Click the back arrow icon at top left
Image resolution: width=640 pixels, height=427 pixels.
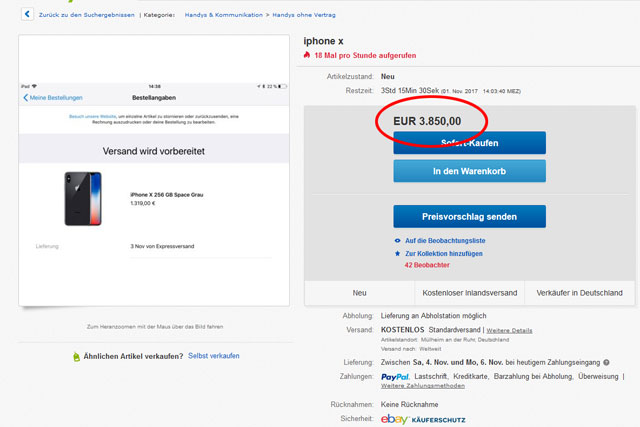coord(27,15)
